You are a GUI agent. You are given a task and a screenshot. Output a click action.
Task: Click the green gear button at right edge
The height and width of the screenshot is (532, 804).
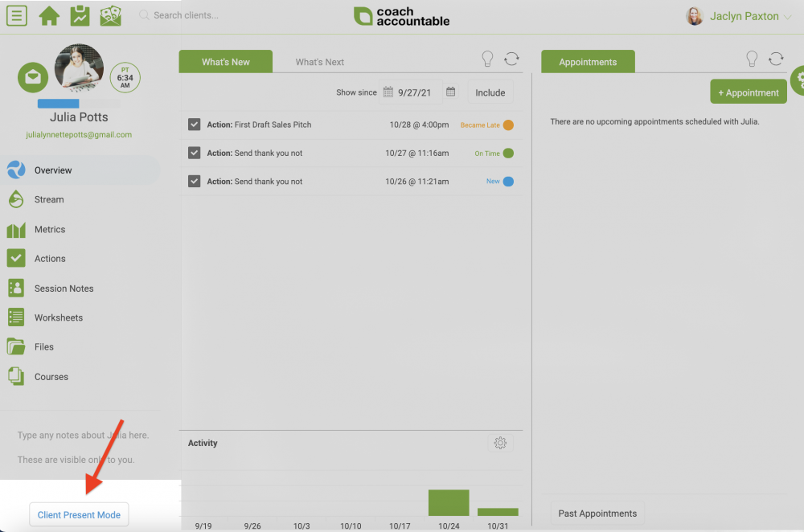click(x=798, y=80)
